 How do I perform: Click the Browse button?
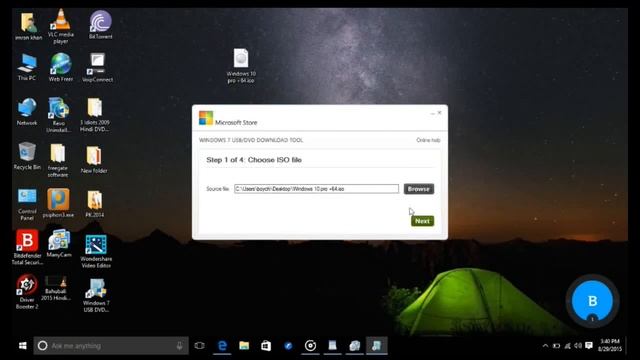click(419, 189)
